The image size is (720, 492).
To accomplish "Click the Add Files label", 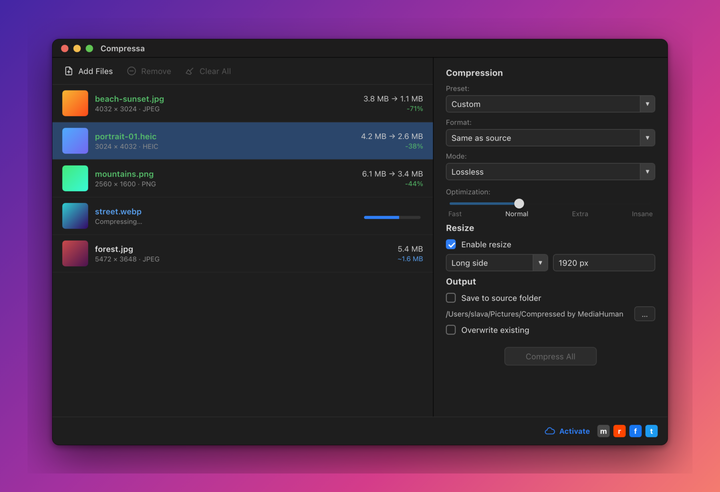I will point(95,71).
